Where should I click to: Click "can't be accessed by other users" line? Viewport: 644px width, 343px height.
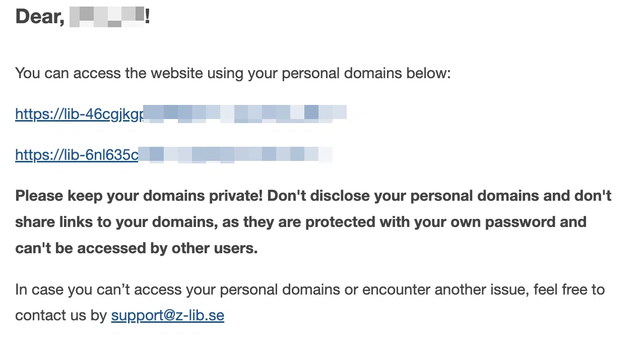coord(137,248)
